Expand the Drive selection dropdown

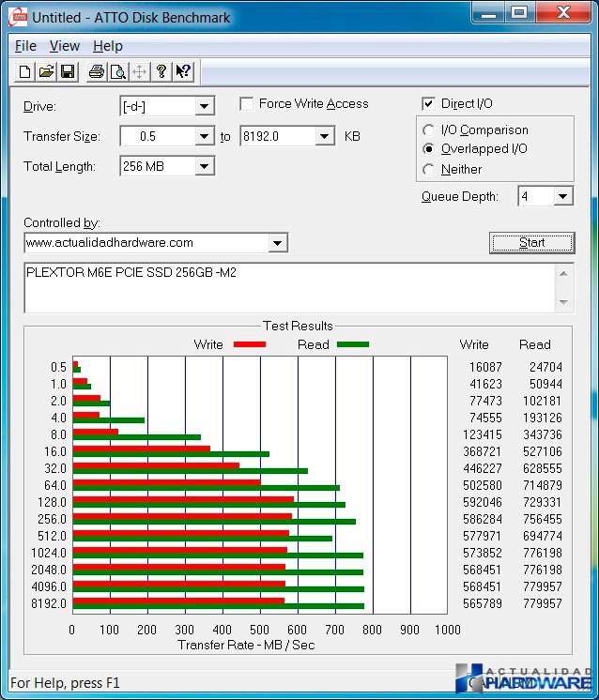point(204,106)
